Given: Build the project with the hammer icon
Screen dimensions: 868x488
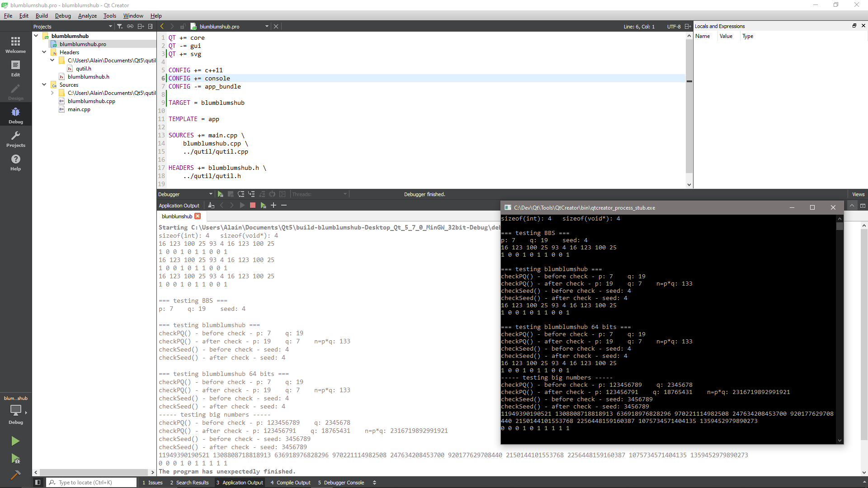Looking at the screenshot, I should [15, 475].
